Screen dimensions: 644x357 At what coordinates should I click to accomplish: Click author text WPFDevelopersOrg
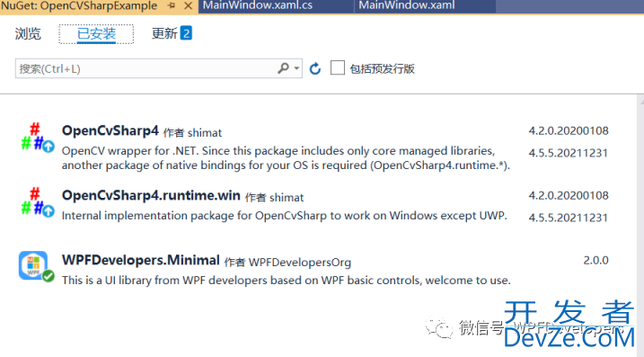300,263
